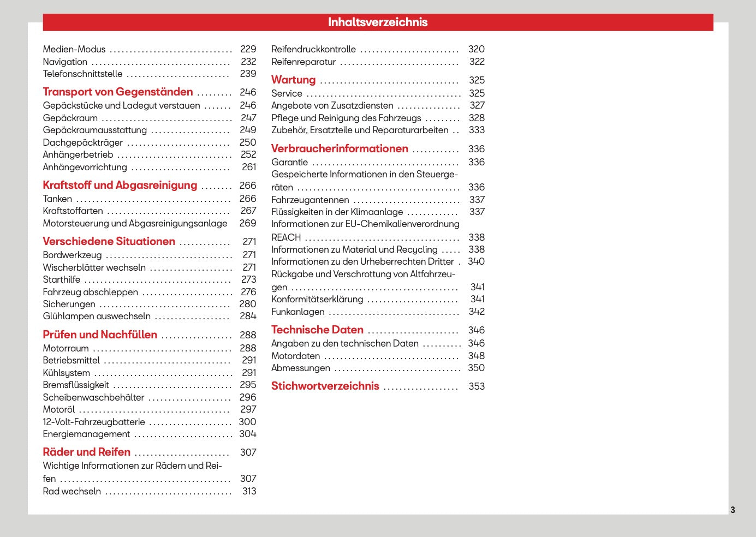Go to the Navigation entry

pyautogui.click(x=65, y=62)
